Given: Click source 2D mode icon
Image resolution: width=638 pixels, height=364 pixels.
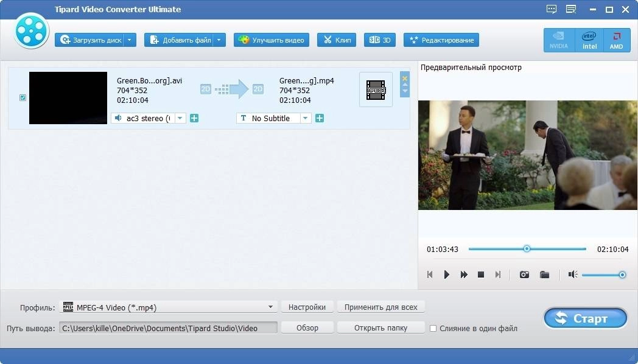Looking at the screenshot, I should click(206, 89).
